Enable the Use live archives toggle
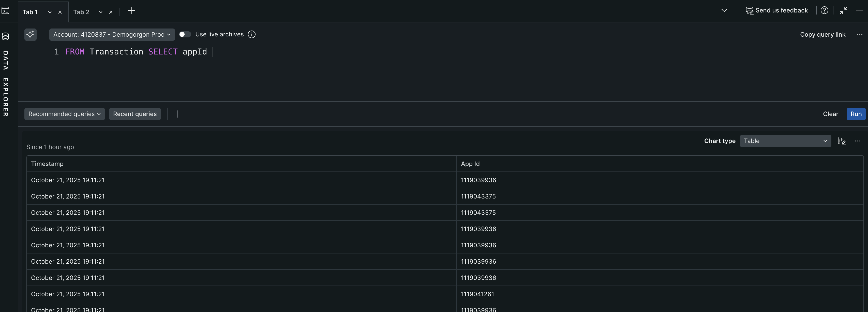868x312 pixels. (x=185, y=34)
